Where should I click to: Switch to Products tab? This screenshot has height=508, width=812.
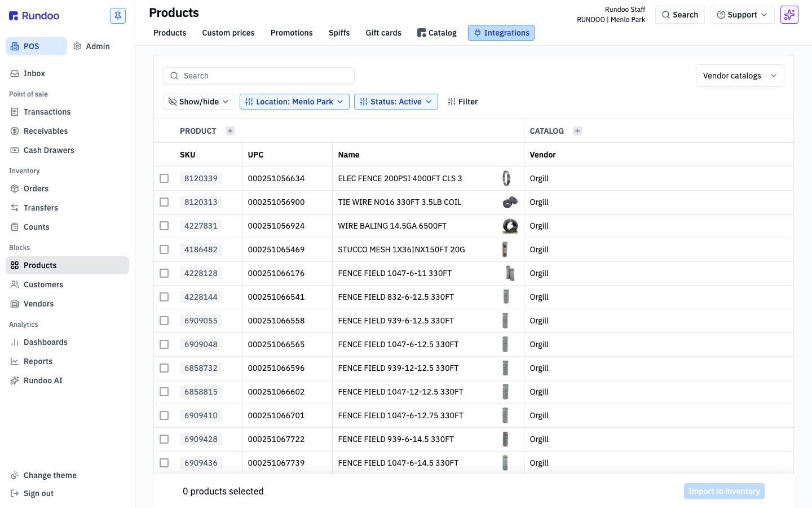click(x=170, y=33)
